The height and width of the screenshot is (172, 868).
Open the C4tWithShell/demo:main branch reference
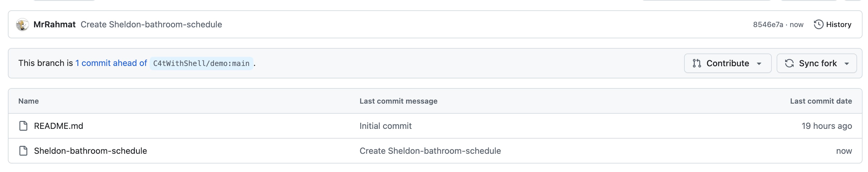(x=201, y=63)
